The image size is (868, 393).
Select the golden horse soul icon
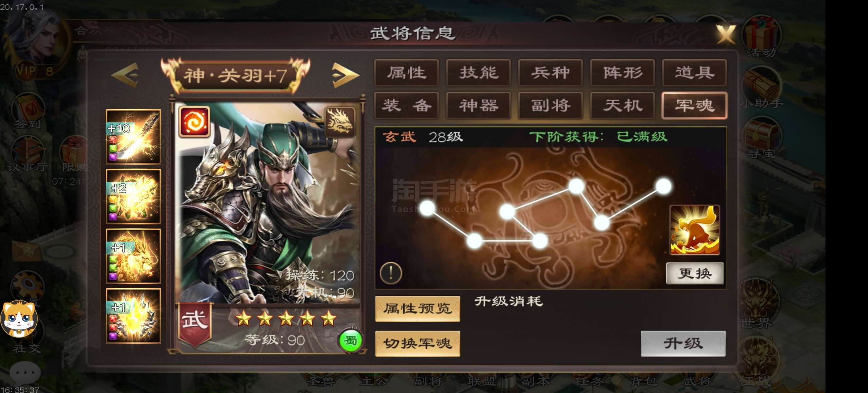(695, 230)
